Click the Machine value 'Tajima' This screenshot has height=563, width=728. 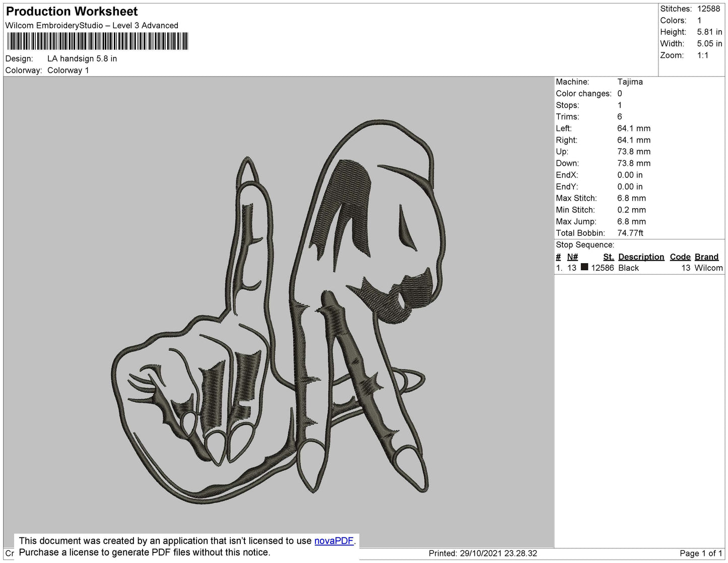(x=630, y=82)
